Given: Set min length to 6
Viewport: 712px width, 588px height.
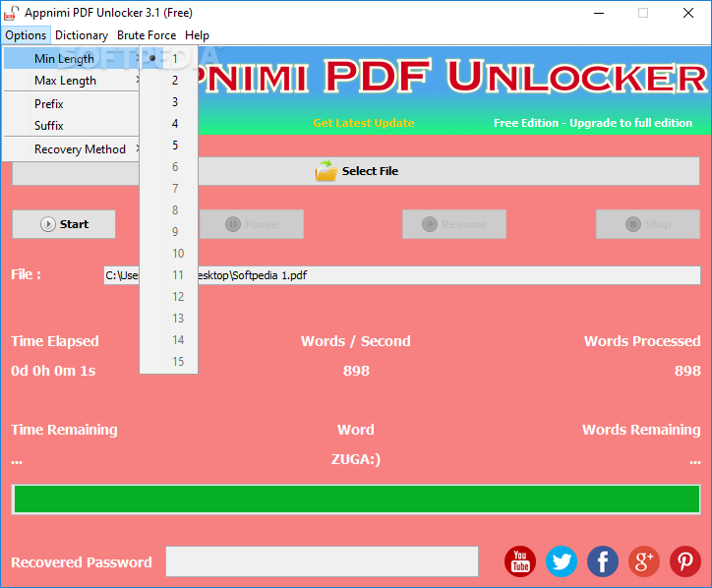Looking at the screenshot, I should pos(169,167).
